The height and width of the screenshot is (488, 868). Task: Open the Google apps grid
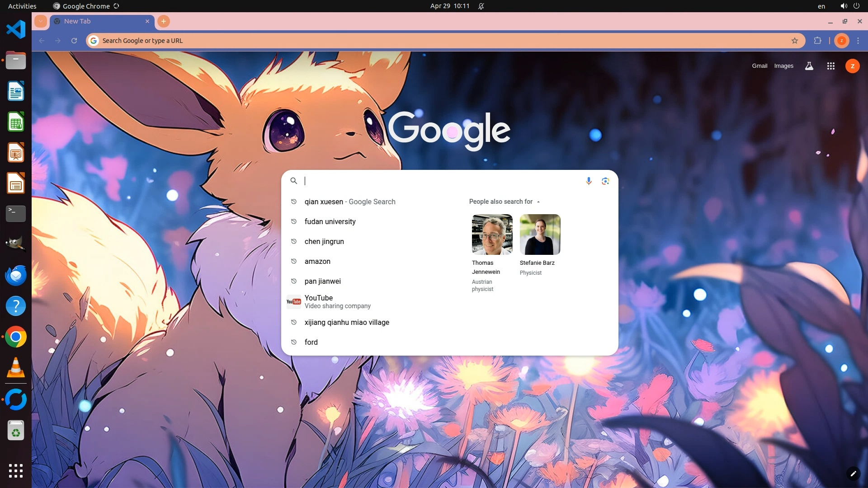[830, 66]
